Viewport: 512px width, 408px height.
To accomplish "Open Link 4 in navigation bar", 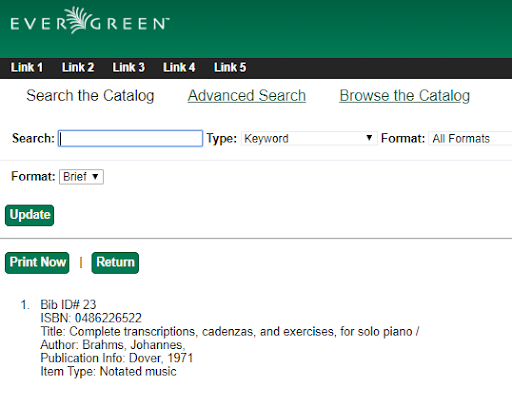I will pyautogui.click(x=179, y=67).
